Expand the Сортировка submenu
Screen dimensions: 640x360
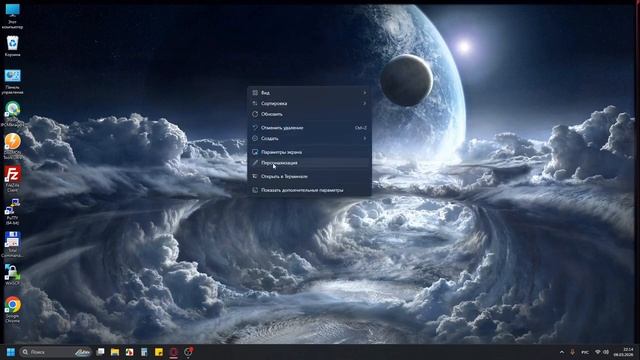309,103
